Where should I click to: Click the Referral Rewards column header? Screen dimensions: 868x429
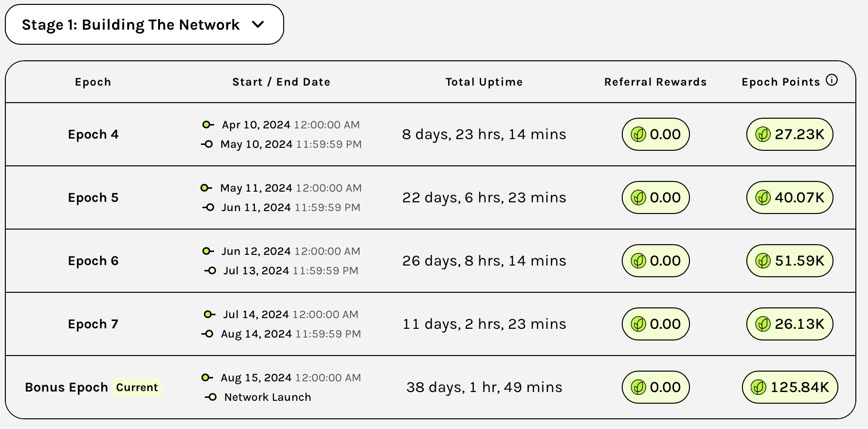[655, 82]
